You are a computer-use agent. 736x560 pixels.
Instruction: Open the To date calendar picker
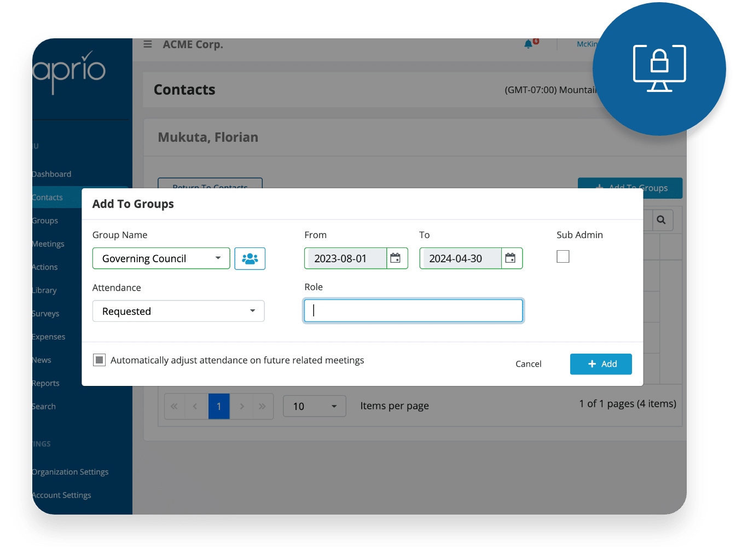[511, 258]
